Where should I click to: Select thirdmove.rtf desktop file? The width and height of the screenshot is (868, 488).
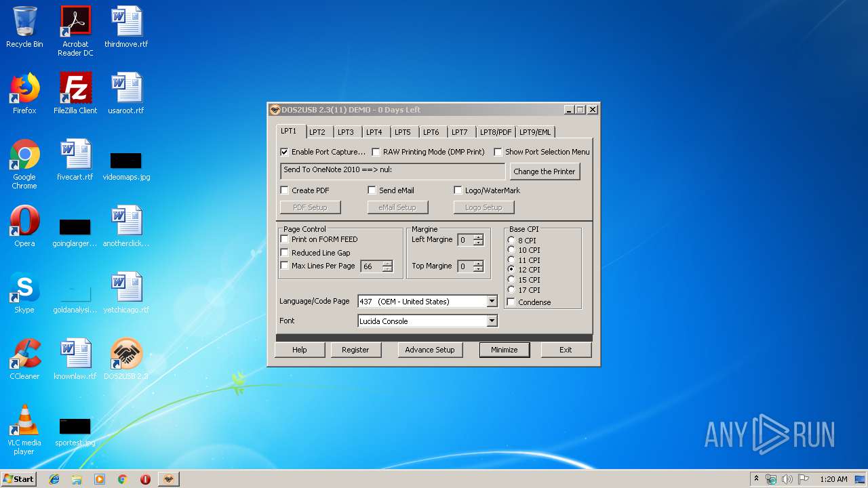point(126,27)
